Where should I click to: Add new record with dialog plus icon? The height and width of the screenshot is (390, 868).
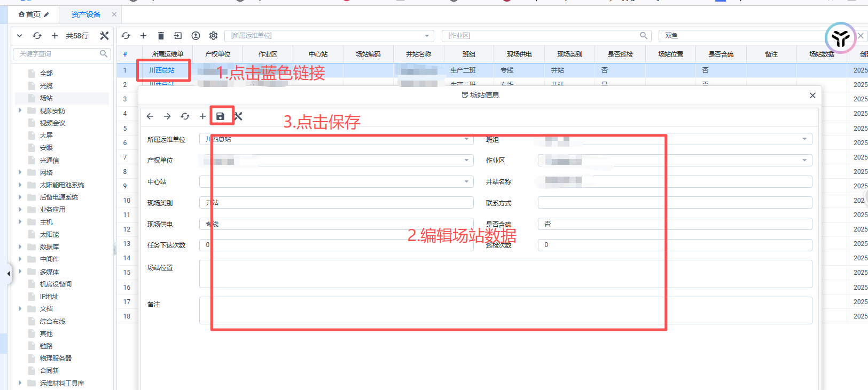tap(202, 116)
